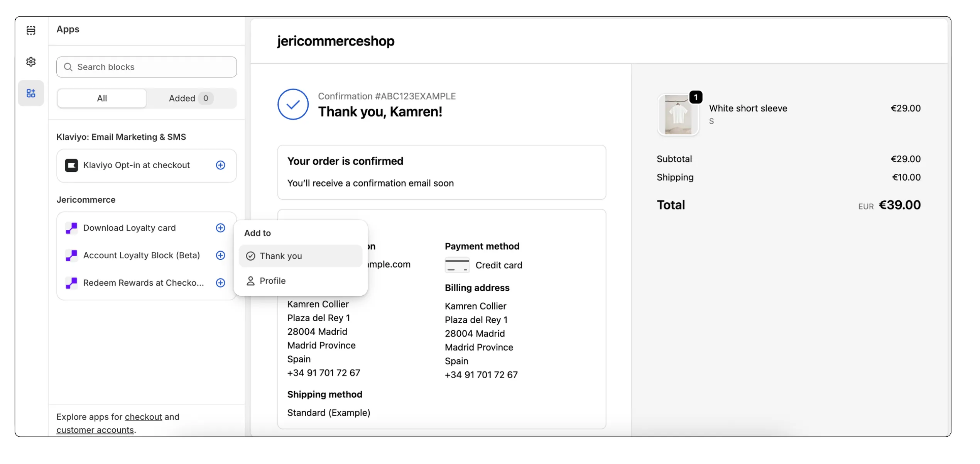Add the Redeem Rewards at Checkout block
Image resolution: width=980 pixels, height=464 pixels.
pos(220,283)
